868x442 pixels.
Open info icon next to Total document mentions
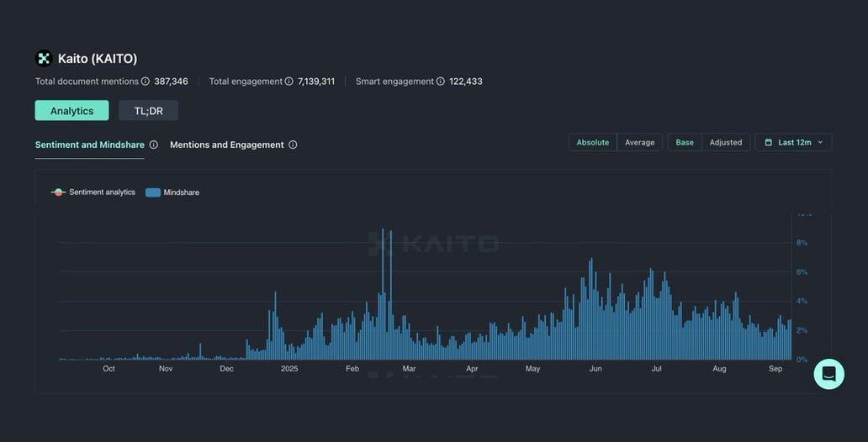coord(145,82)
